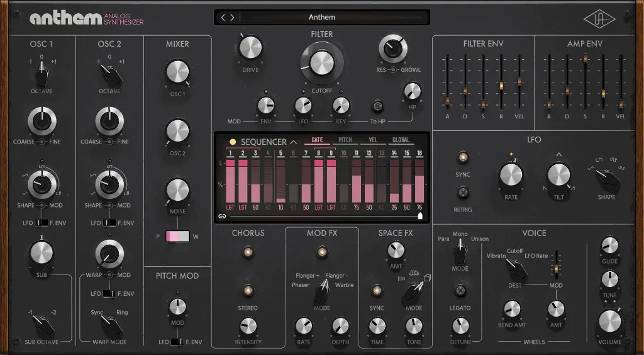Toggle the pink/white noise switch
The image size is (644, 355).
pyautogui.click(x=177, y=236)
